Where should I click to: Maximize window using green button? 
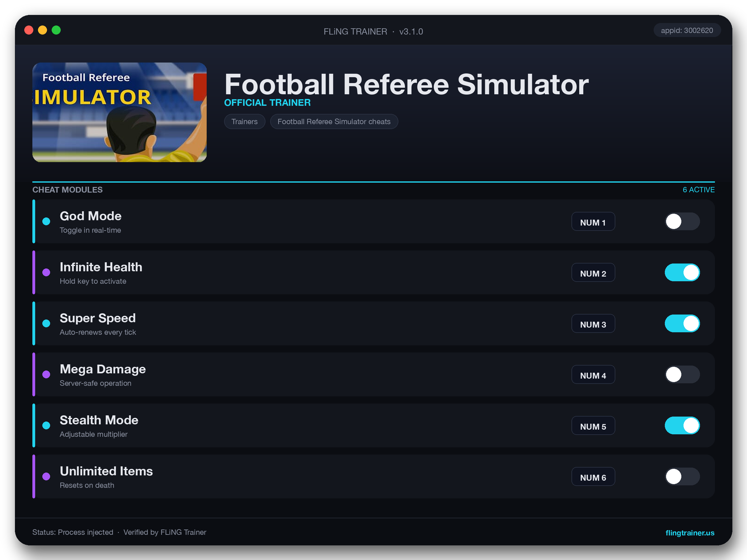56,30
